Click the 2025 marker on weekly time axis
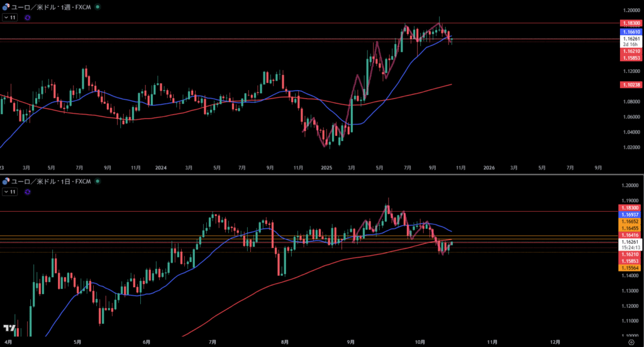644x347 pixels. tap(325, 168)
